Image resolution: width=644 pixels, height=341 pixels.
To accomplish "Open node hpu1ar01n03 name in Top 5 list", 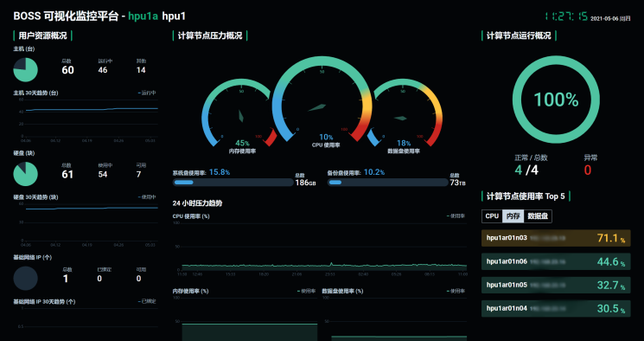I will coord(507,238).
